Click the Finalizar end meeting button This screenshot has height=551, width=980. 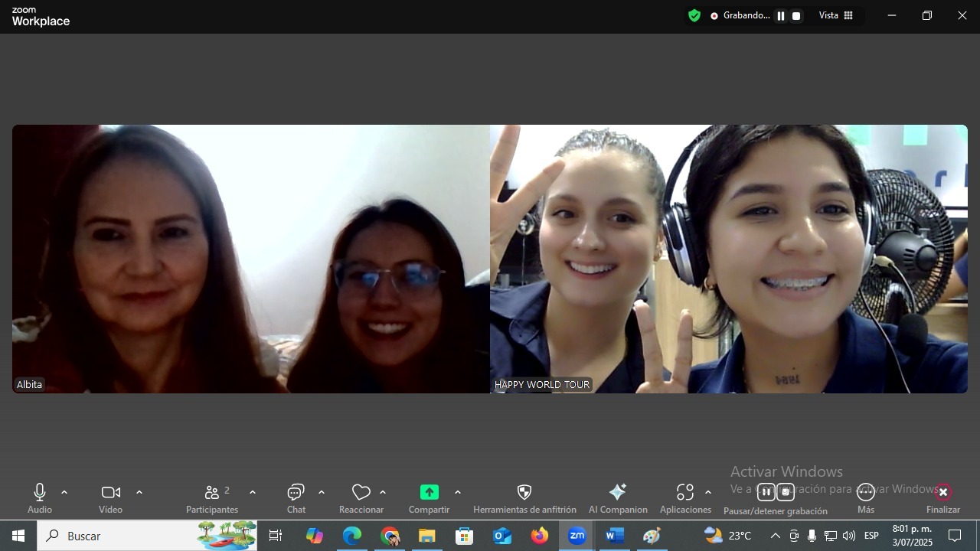click(942, 493)
